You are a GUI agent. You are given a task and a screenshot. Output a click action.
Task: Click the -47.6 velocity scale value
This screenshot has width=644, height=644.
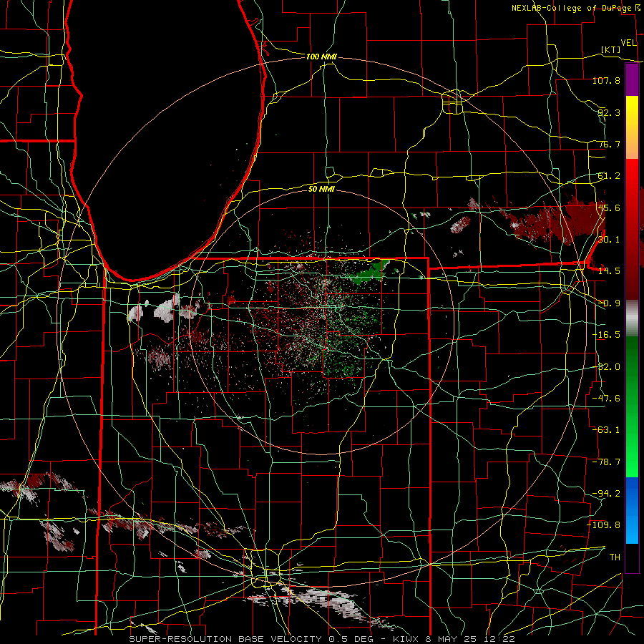606,399
